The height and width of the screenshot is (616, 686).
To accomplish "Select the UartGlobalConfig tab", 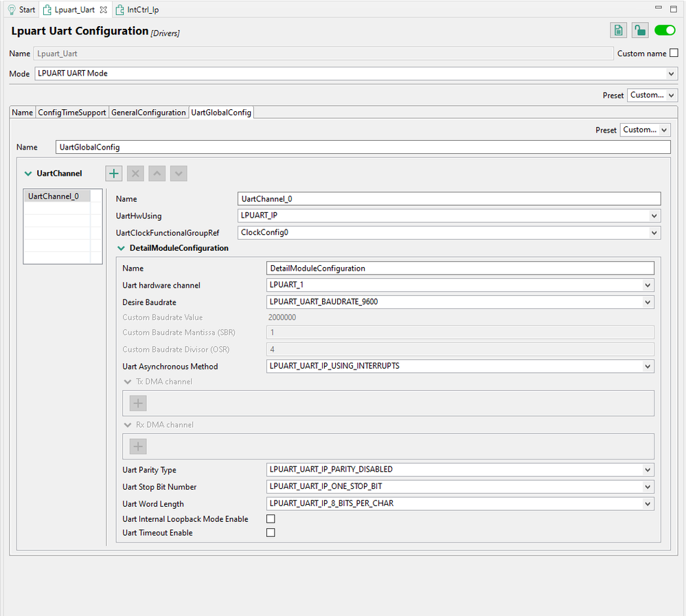I will (221, 113).
